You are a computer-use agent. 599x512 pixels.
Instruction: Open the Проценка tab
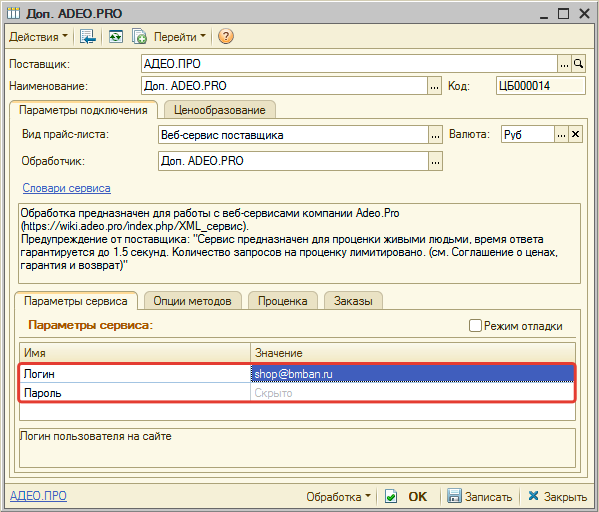(283, 301)
